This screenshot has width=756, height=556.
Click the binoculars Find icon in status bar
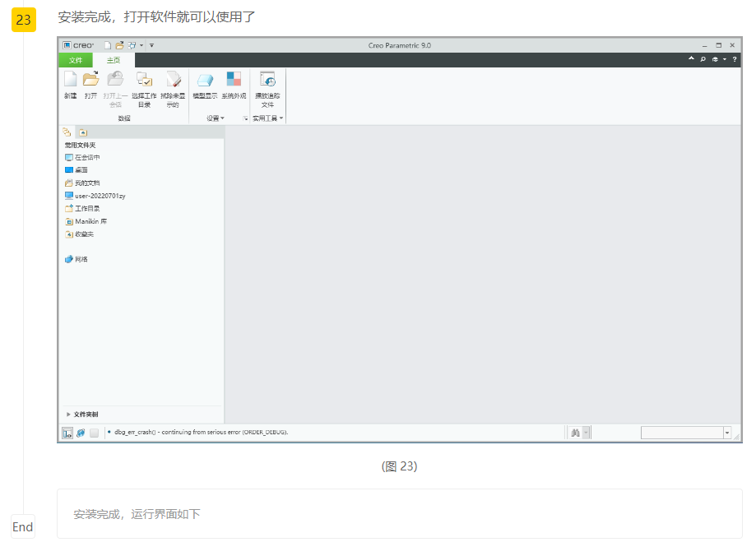(575, 433)
